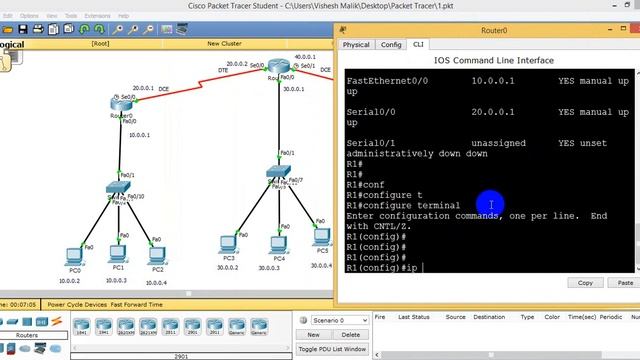Click the Open file folder icon

[x=8, y=29]
